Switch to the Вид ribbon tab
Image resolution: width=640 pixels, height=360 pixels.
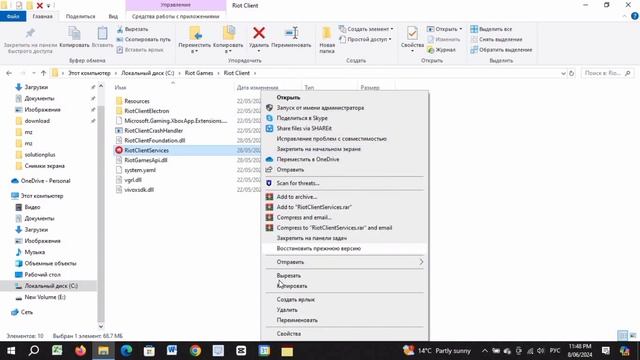(x=113, y=16)
